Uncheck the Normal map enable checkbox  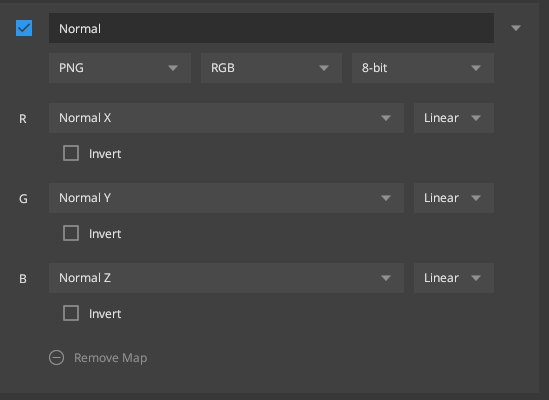tap(24, 28)
